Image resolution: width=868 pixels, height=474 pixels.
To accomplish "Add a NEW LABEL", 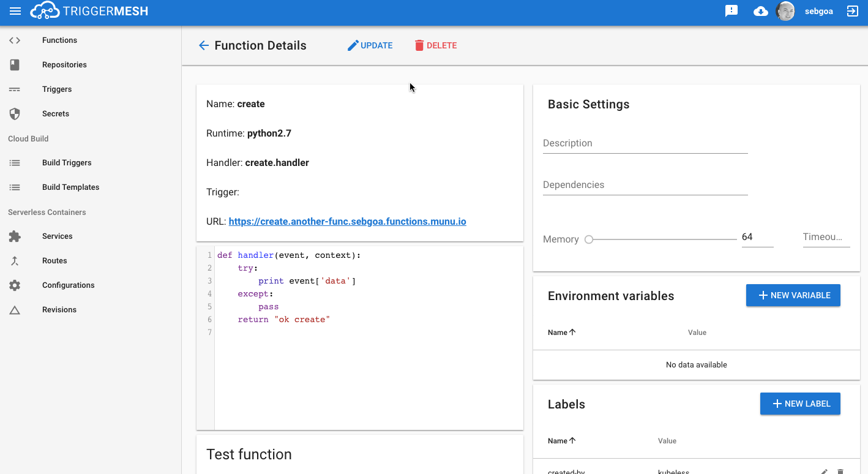I will [800, 404].
